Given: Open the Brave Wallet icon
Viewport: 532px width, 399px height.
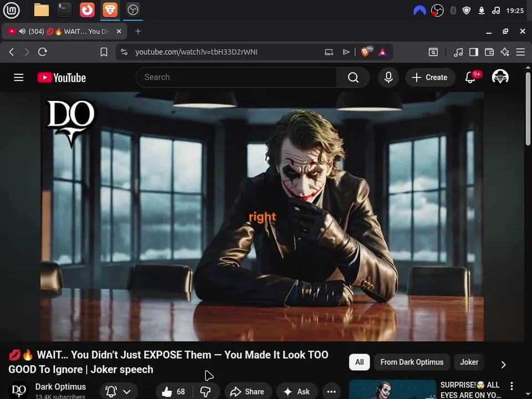Looking at the screenshot, I should pyautogui.click(x=489, y=52).
